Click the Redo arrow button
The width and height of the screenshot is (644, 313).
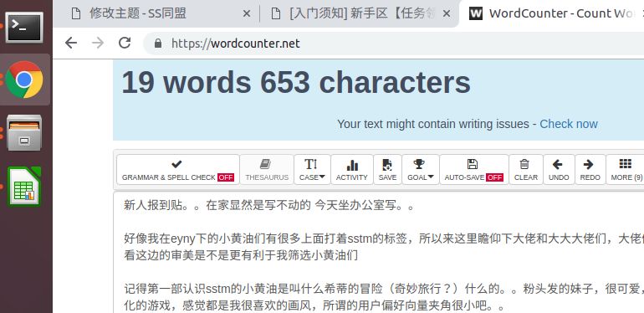(590, 170)
